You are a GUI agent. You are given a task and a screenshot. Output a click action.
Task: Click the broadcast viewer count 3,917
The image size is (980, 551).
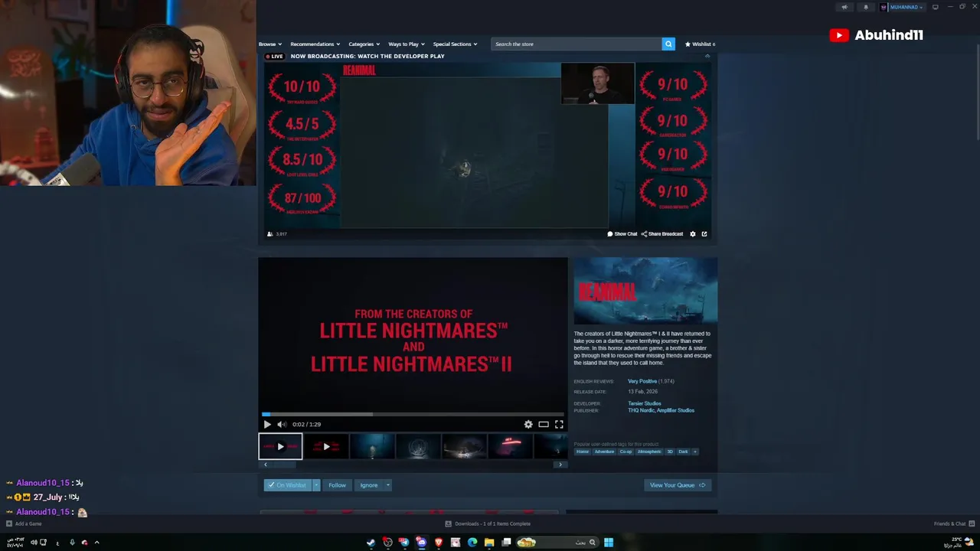277,234
